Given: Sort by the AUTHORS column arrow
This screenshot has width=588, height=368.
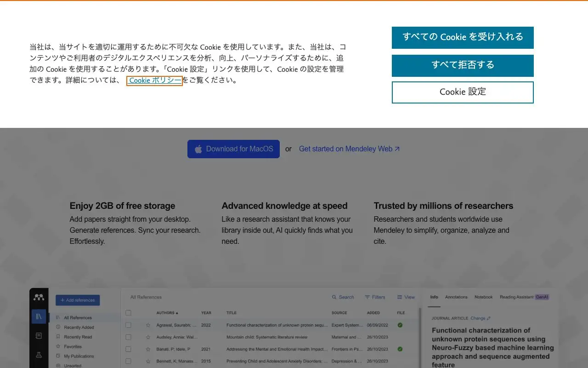Looking at the screenshot, I should coord(177,313).
